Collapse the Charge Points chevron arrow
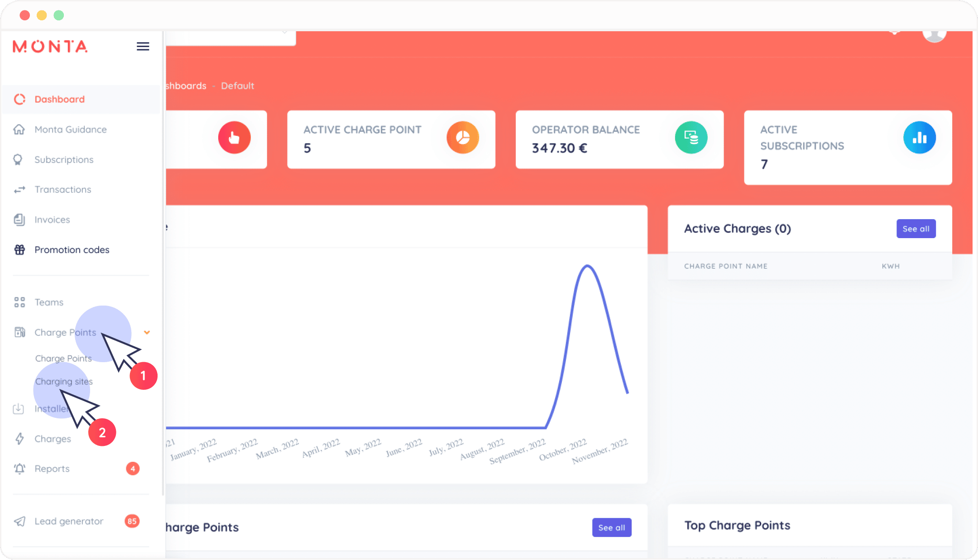Image resolution: width=978 pixels, height=560 pixels. (x=147, y=332)
